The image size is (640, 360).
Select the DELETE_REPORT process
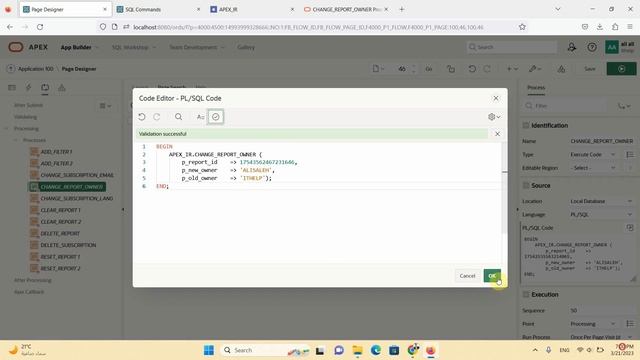[60, 233]
